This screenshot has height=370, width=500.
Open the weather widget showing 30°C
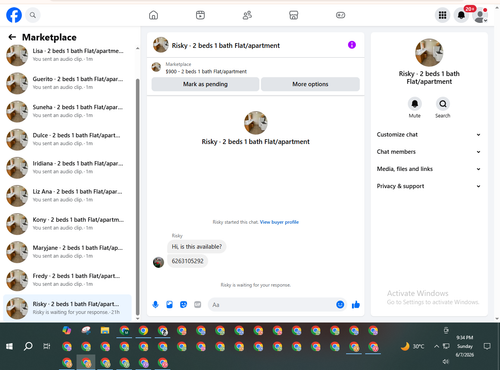coord(413,346)
